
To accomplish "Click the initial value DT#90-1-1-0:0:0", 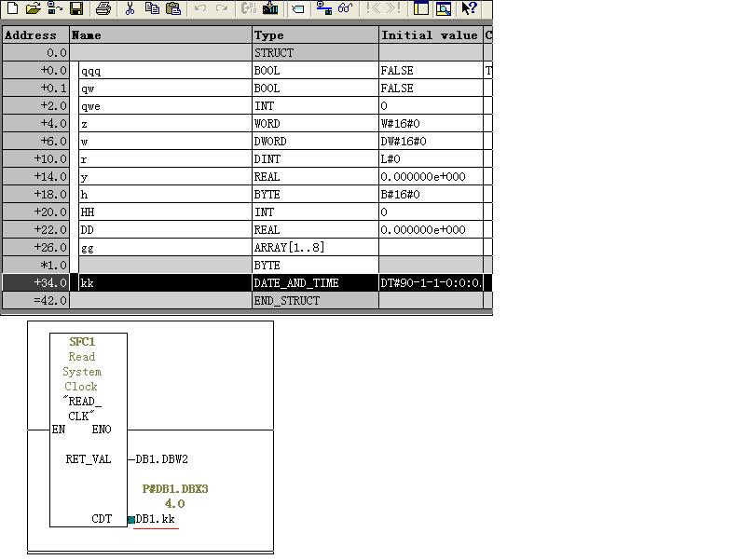I will [x=431, y=282].
